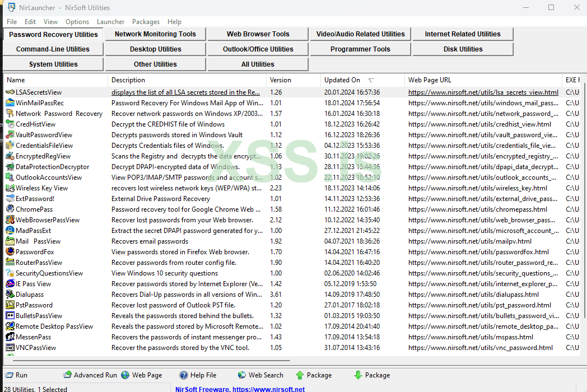Screen dimensions: 587x392
Task: Open the Launcher menu
Action: (110, 22)
